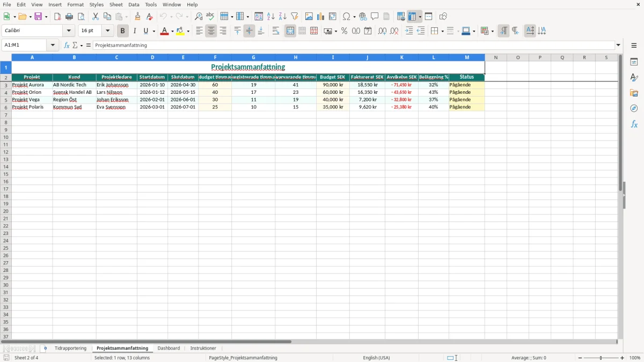Click the Print icon
Screen dimensions: 644x362
(x=69, y=17)
